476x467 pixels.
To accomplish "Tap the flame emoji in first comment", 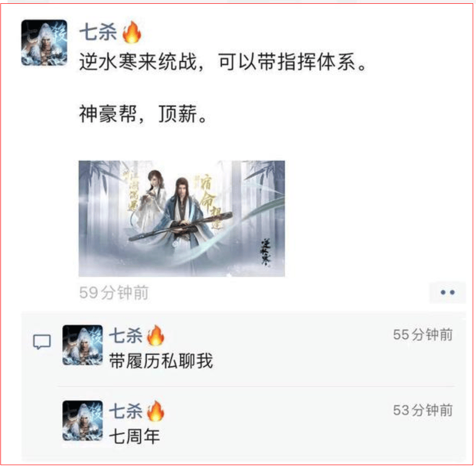I will coord(156,335).
